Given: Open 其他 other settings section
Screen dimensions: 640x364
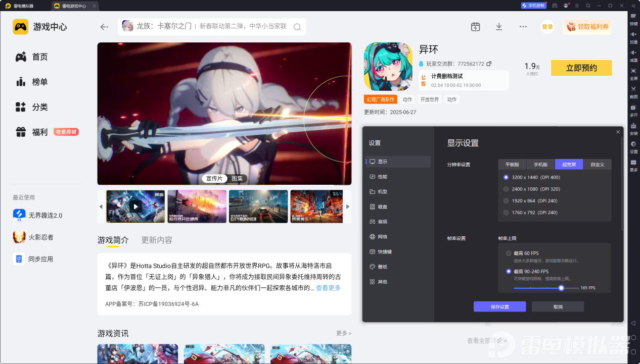Looking at the screenshot, I should 398,282.
